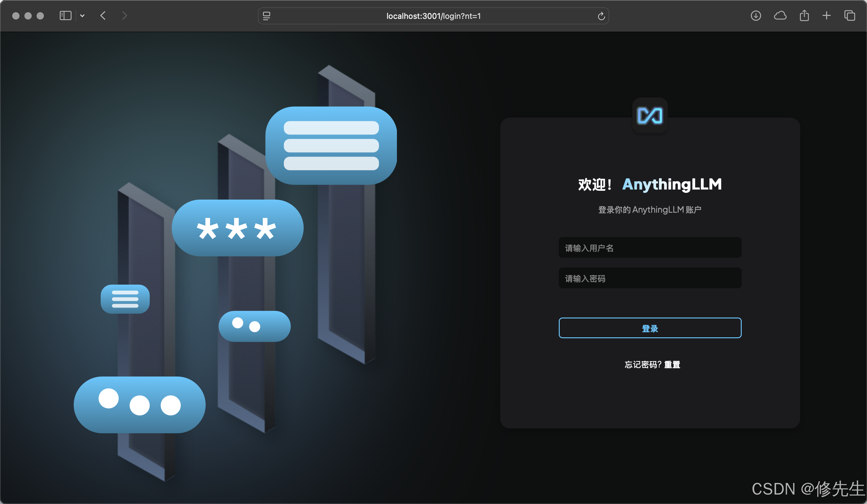Viewport: 867px width, 504px height.
Task: Select the 请输入用户名 username field
Action: [650, 247]
